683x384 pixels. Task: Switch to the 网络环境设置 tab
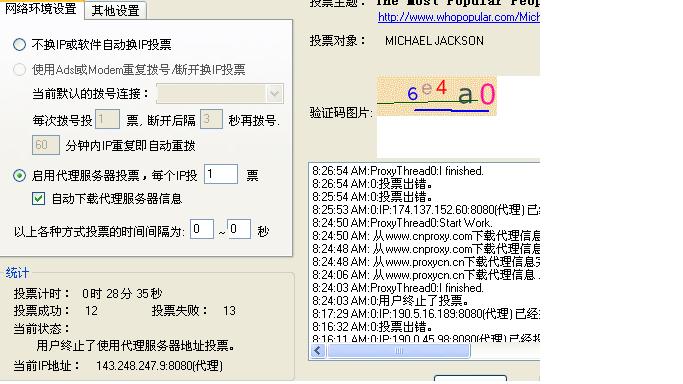[41, 9]
